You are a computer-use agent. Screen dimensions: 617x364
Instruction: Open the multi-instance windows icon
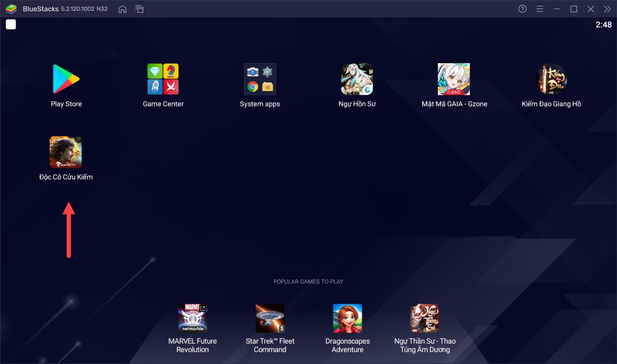pos(140,9)
